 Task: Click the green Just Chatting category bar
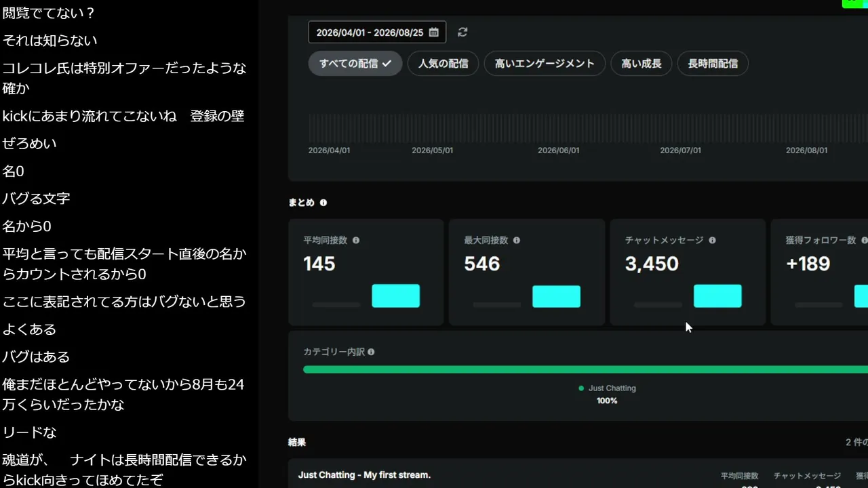[585, 369]
